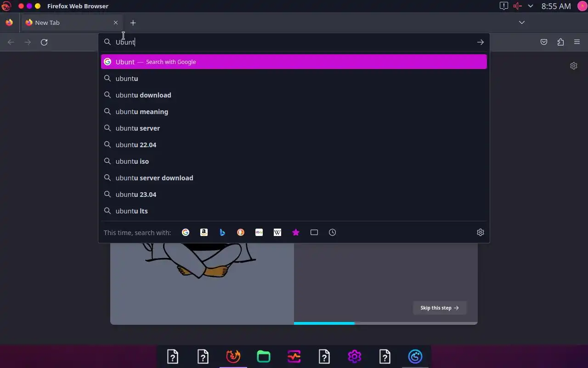Open the blue swirl dock application
This screenshot has width=588, height=368.
(415, 356)
